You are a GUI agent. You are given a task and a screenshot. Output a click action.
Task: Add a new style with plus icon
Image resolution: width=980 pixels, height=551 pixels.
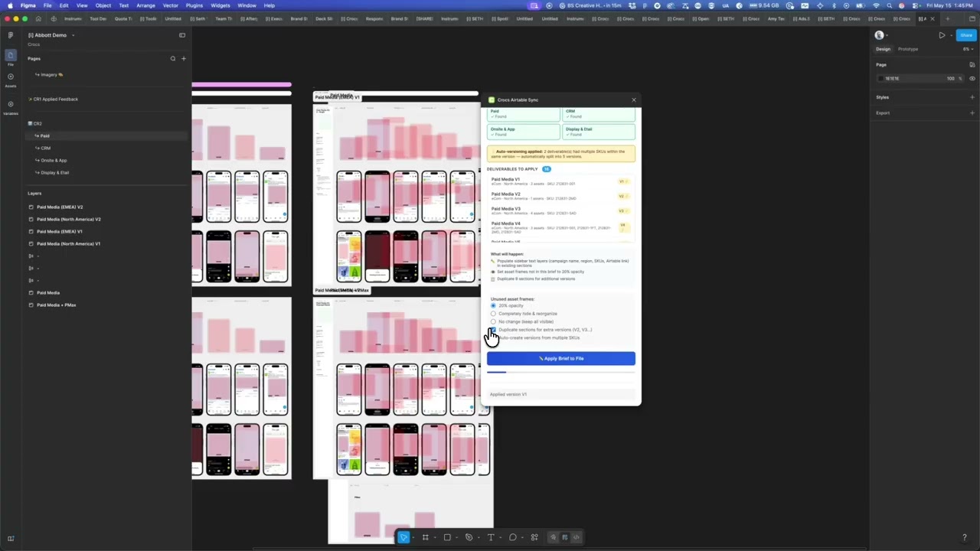[972, 97]
